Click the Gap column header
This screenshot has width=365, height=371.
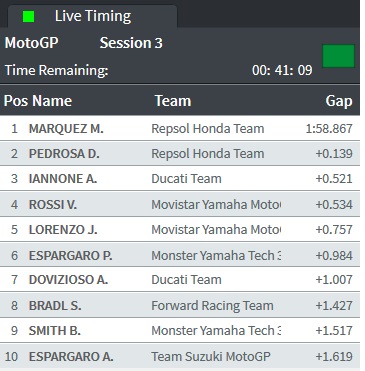339,101
